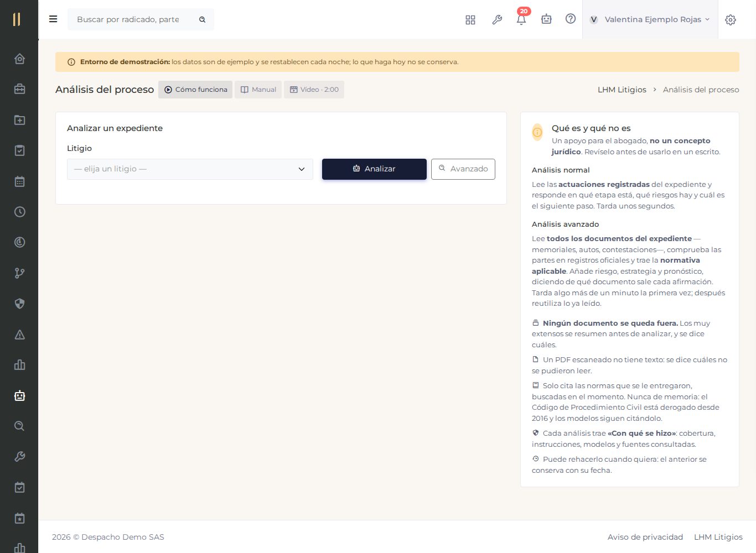Click the 'Análisis normal' heading
The image size is (756, 553).
point(561,170)
